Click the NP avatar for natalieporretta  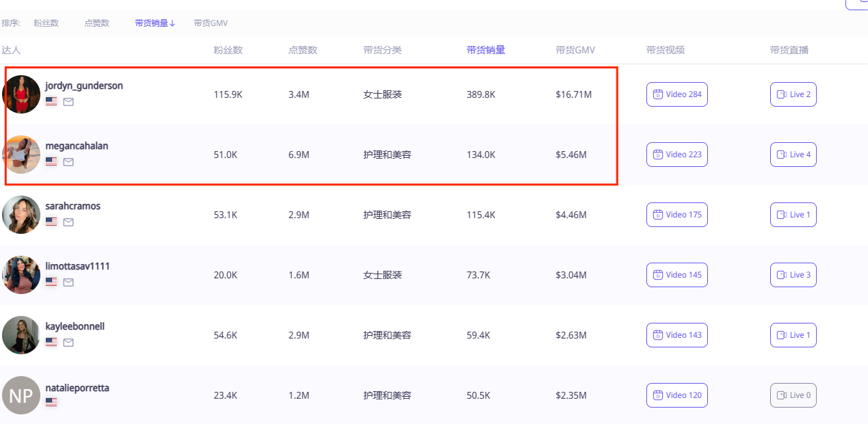coord(21,395)
